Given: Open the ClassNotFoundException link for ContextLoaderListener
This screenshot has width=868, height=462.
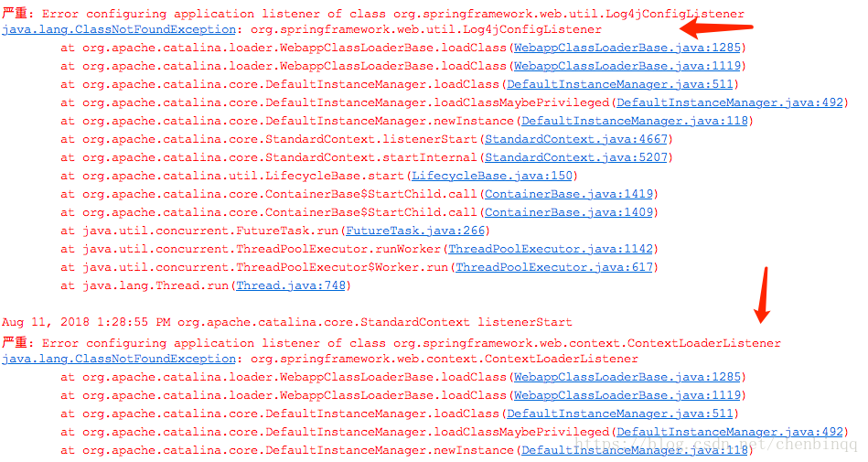Looking at the screenshot, I should (119, 359).
